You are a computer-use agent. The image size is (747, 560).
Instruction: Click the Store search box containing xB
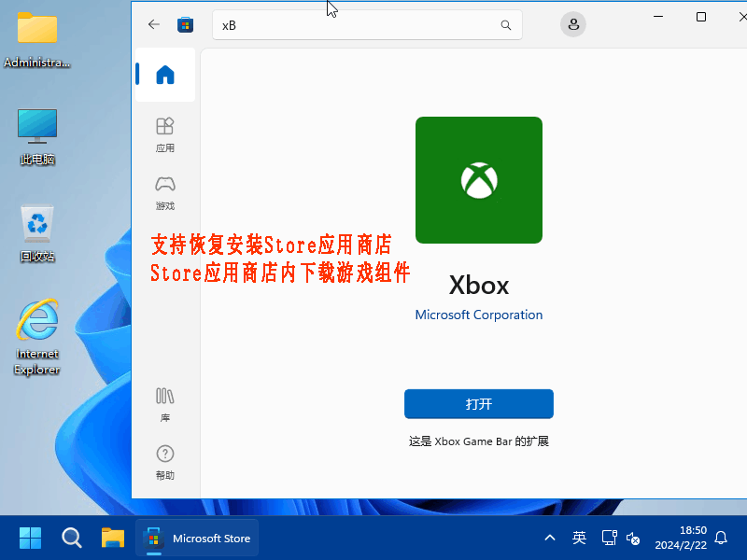367,25
